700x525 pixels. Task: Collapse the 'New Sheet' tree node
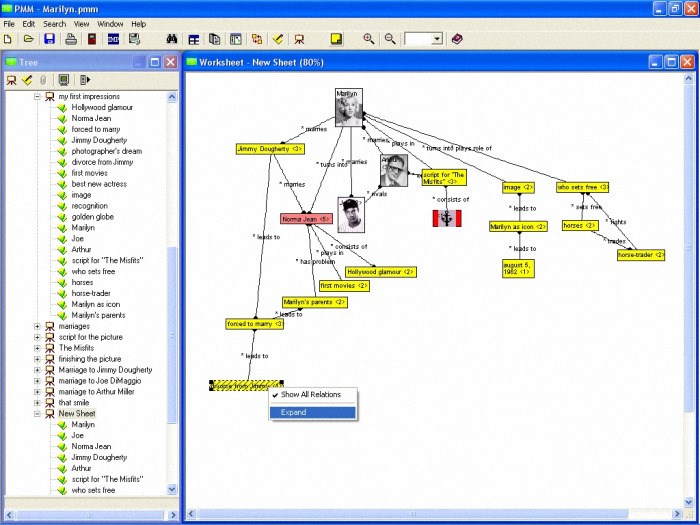click(38, 413)
